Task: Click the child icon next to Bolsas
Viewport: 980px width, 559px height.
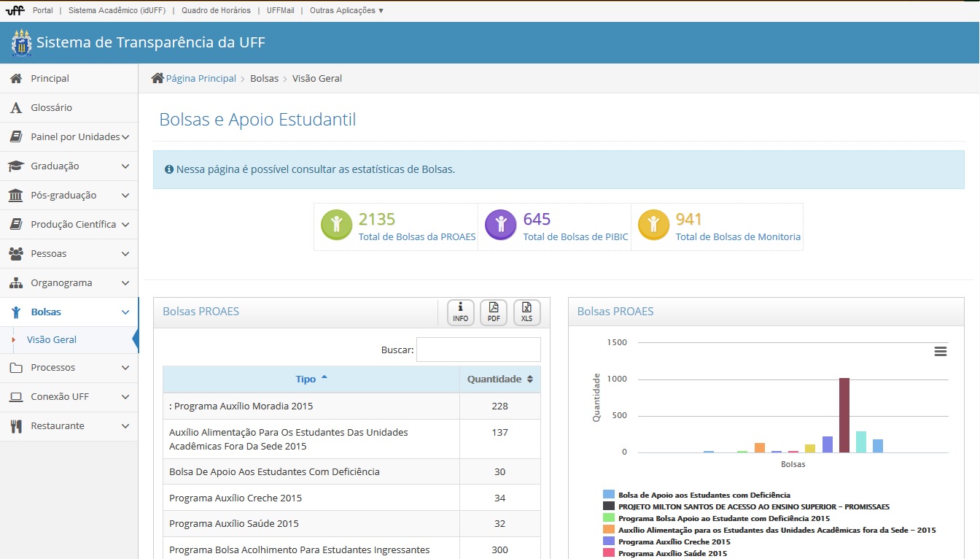Action: tap(16, 312)
